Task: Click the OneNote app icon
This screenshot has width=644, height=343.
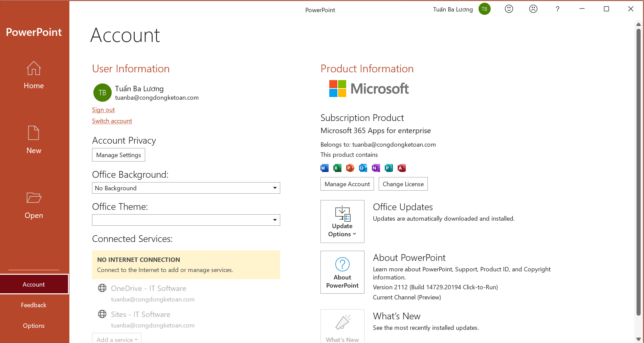Action: [x=376, y=168]
